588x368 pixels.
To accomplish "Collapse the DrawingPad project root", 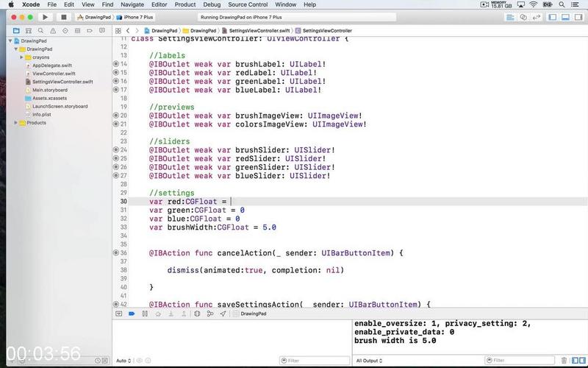I will (x=10, y=41).
